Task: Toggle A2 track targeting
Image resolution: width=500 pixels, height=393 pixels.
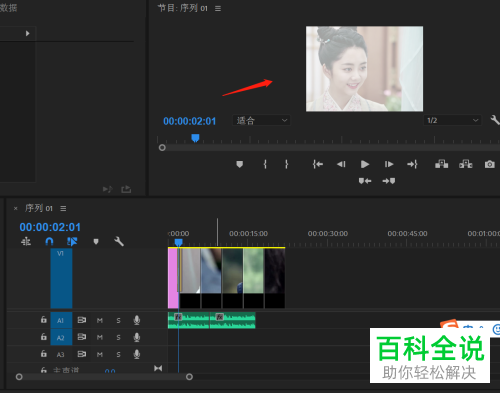Action: (61, 337)
